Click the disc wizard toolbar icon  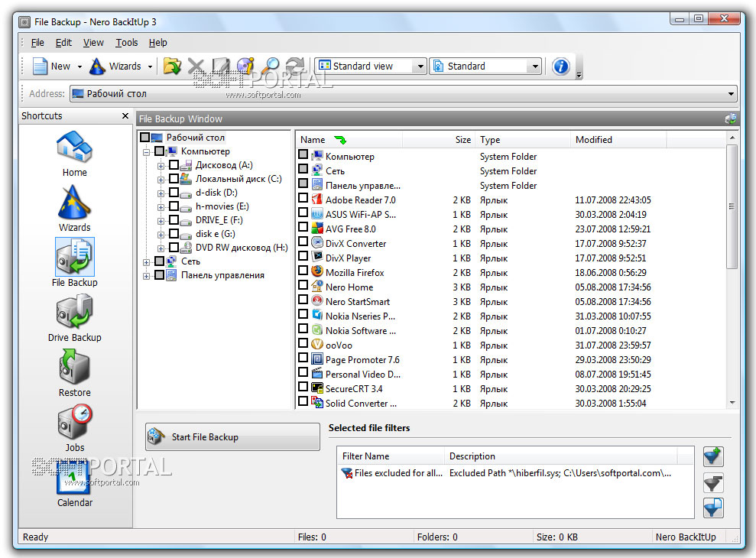[245, 66]
